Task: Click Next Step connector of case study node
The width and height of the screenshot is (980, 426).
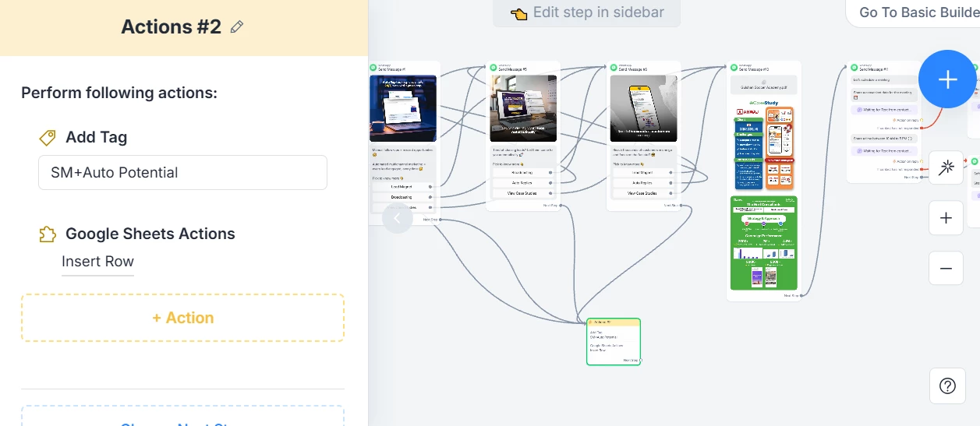Action: tap(801, 295)
